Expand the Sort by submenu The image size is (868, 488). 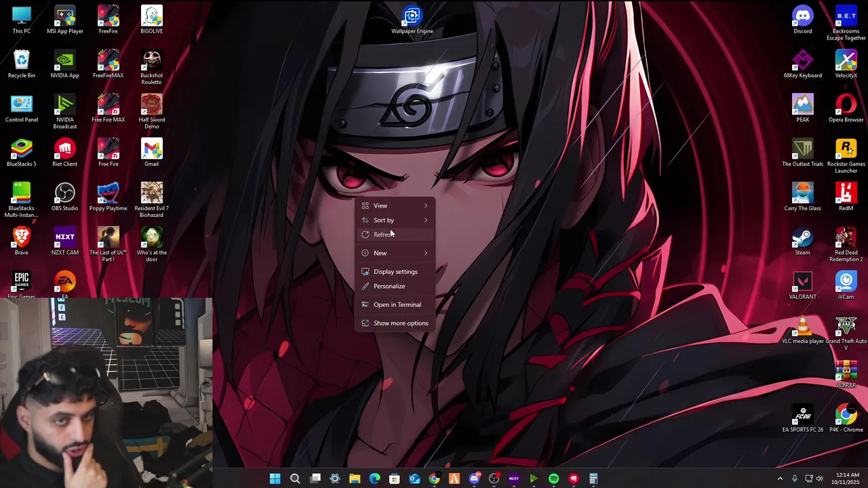(x=395, y=220)
